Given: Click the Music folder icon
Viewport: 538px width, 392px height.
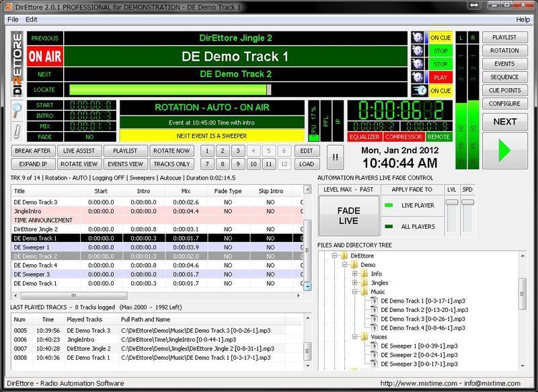Looking at the screenshot, I should pos(364,292).
